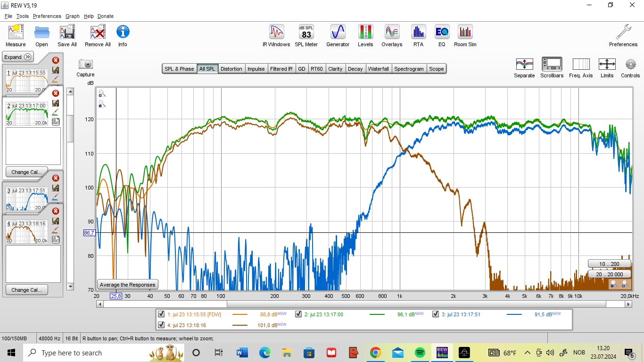This screenshot has width=644, height=362.
Task: Uncheck measurement 1 jul 23 13:15:55 trace
Action: 161,314
